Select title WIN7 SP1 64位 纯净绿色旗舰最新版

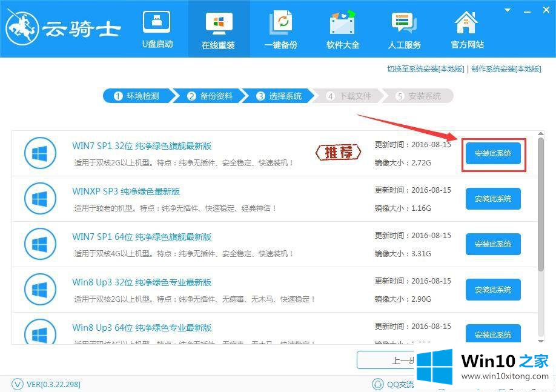(142, 237)
